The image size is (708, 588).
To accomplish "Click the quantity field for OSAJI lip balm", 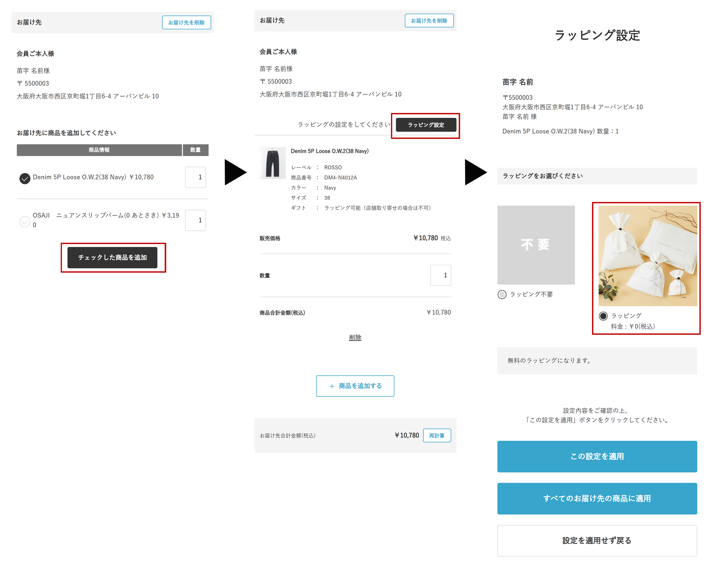I will 195,220.
